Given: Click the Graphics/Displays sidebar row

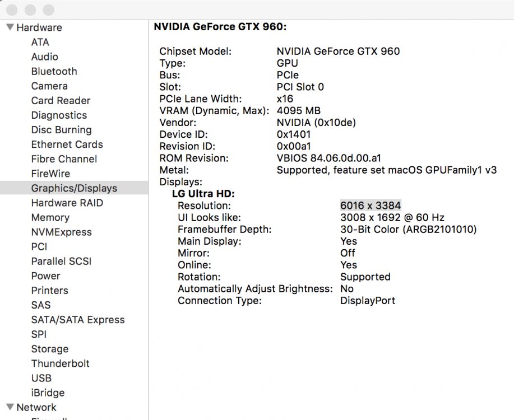Looking at the screenshot, I should pyautogui.click(x=74, y=188).
